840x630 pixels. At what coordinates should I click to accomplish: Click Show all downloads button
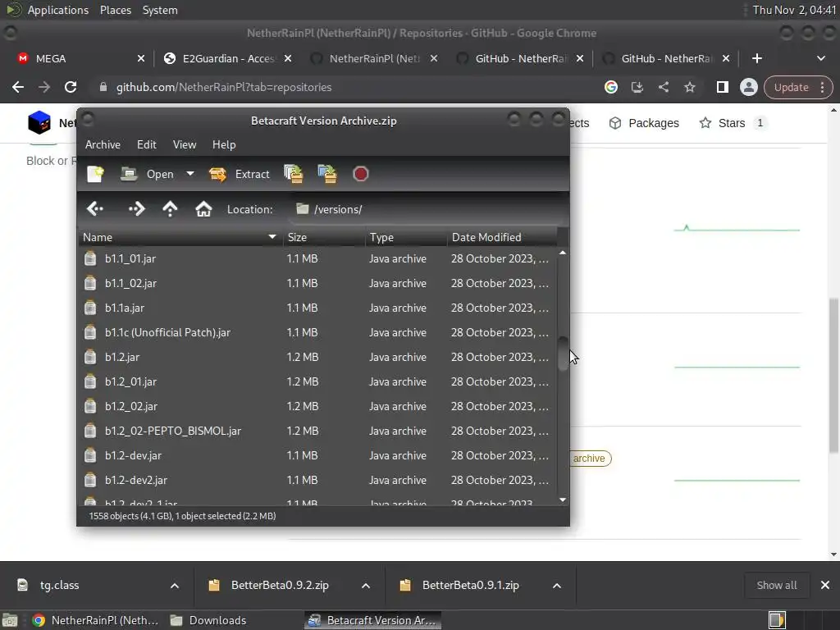[777, 586]
